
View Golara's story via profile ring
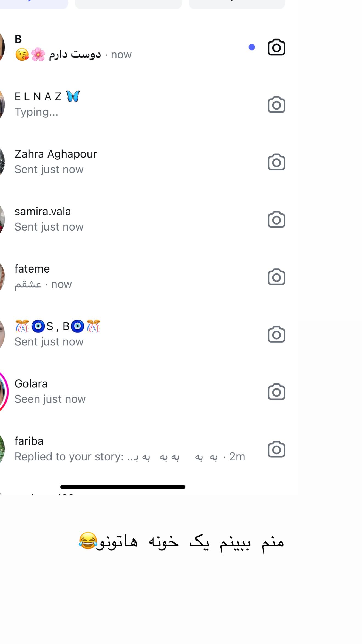click(4, 392)
